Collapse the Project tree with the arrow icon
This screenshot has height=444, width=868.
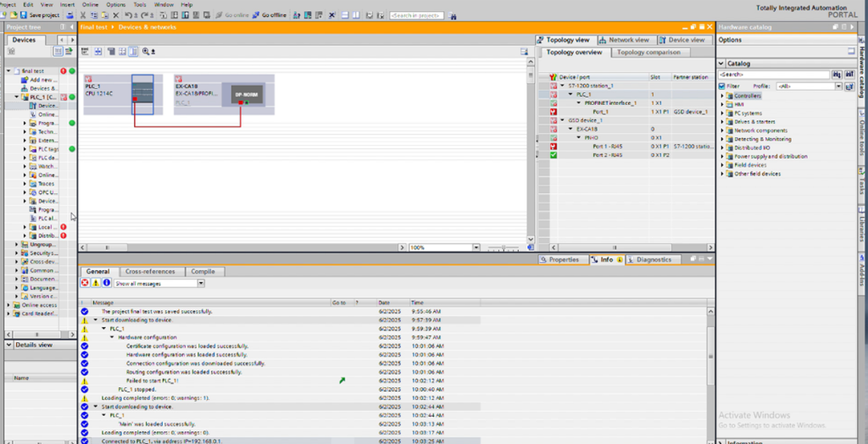[72, 26]
